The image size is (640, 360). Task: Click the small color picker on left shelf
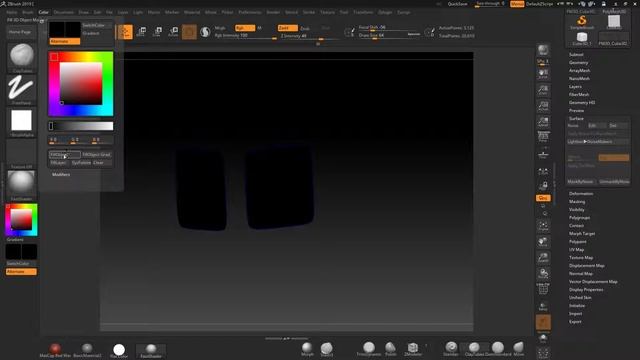point(21,220)
